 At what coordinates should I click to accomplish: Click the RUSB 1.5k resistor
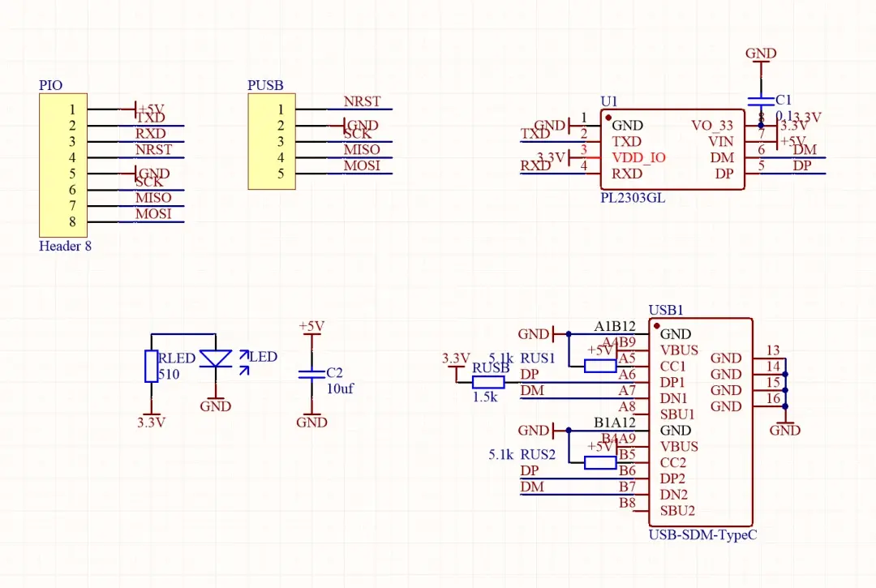pos(488,383)
